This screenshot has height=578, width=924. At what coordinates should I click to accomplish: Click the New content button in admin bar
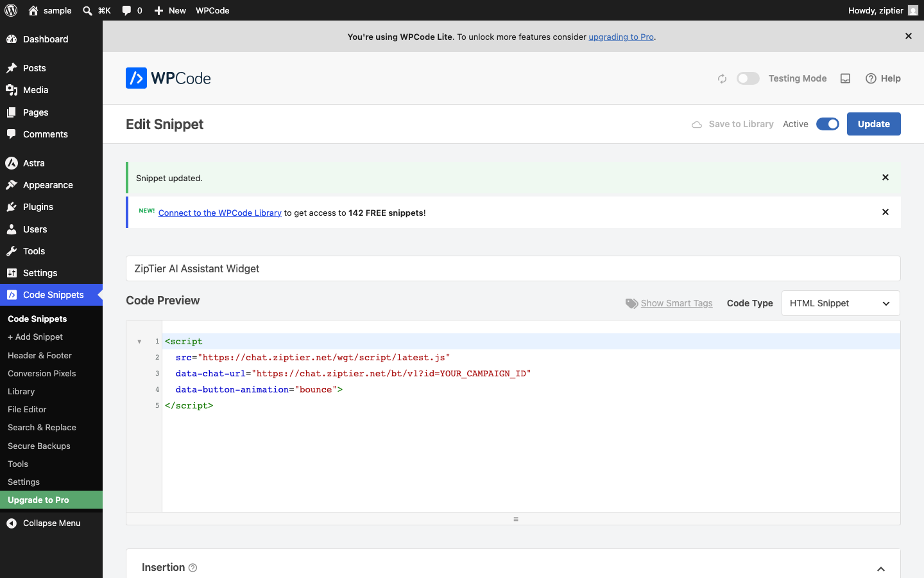(170, 10)
